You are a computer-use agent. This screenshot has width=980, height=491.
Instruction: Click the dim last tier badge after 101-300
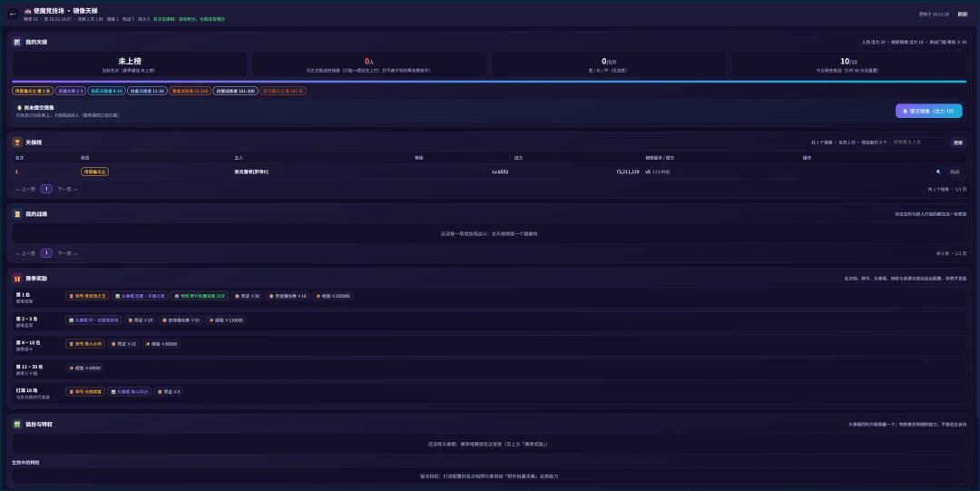pyautogui.click(x=282, y=91)
